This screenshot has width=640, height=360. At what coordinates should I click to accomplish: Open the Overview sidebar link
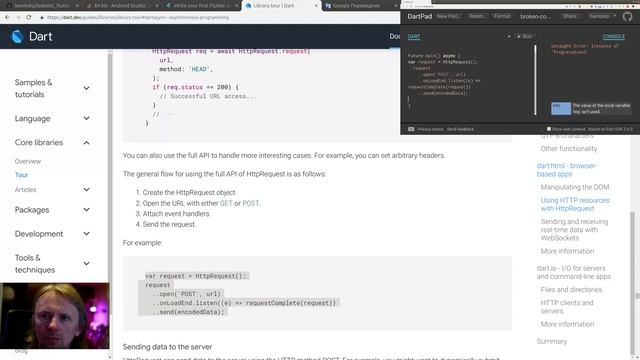click(x=28, y=161)
